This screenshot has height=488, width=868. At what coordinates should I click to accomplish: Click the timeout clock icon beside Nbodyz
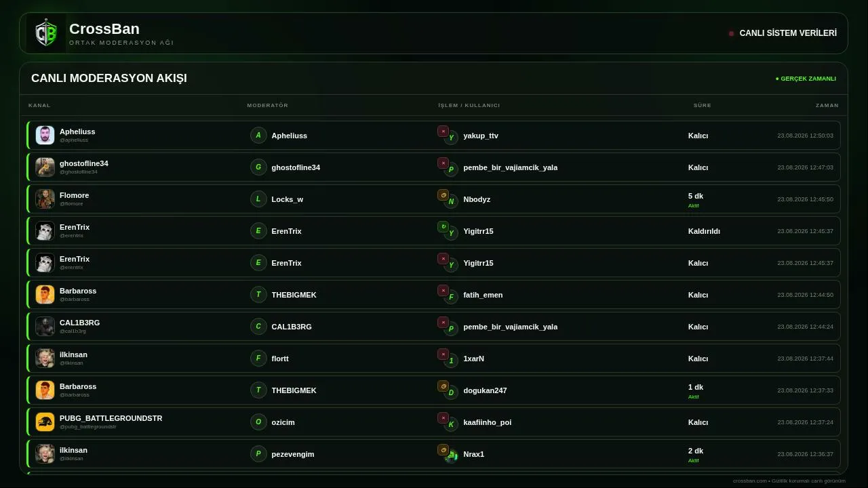coord(443,195)
